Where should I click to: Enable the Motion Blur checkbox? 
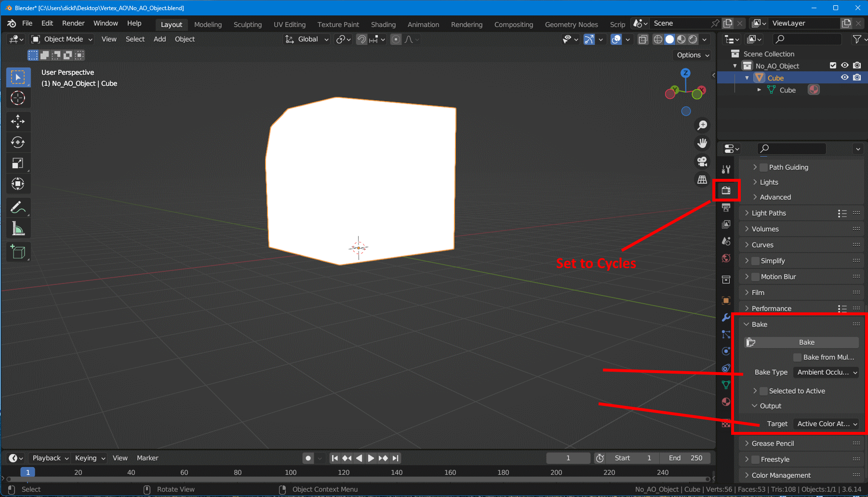point(756,277)
